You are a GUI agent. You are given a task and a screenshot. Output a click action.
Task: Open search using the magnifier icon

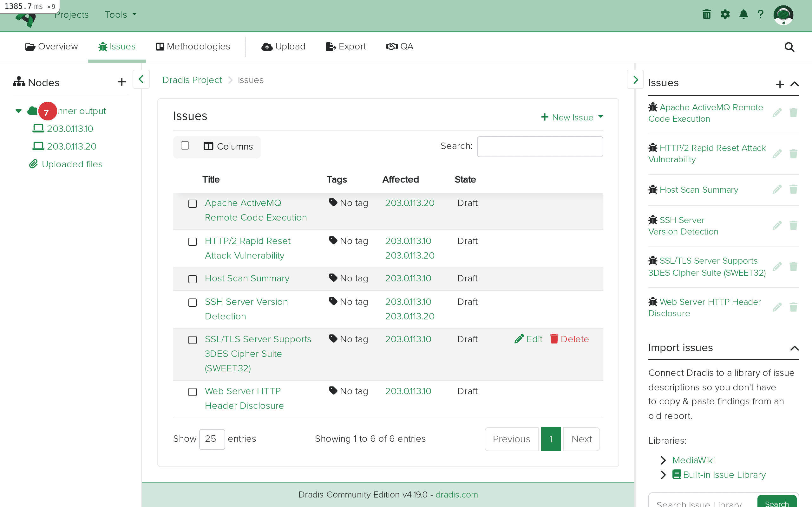tap(789, 47)
